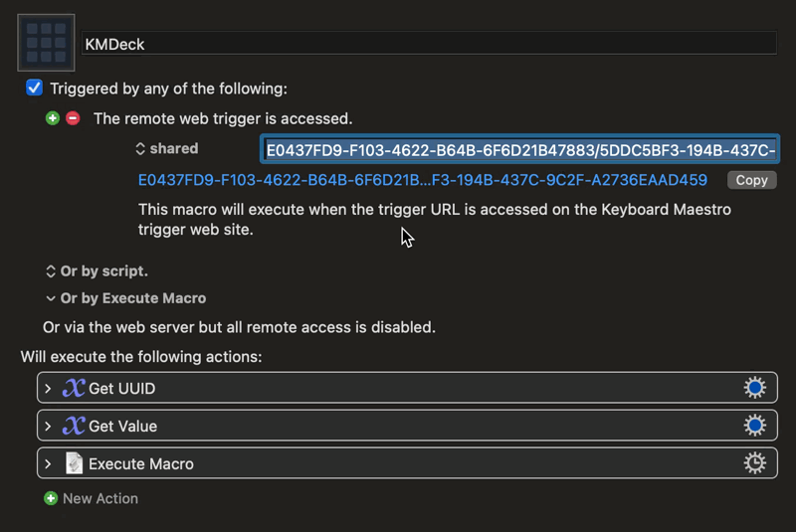The image size is (796, 532).
Task: Open the 'Or by script' popup
Action: [97, 271]
